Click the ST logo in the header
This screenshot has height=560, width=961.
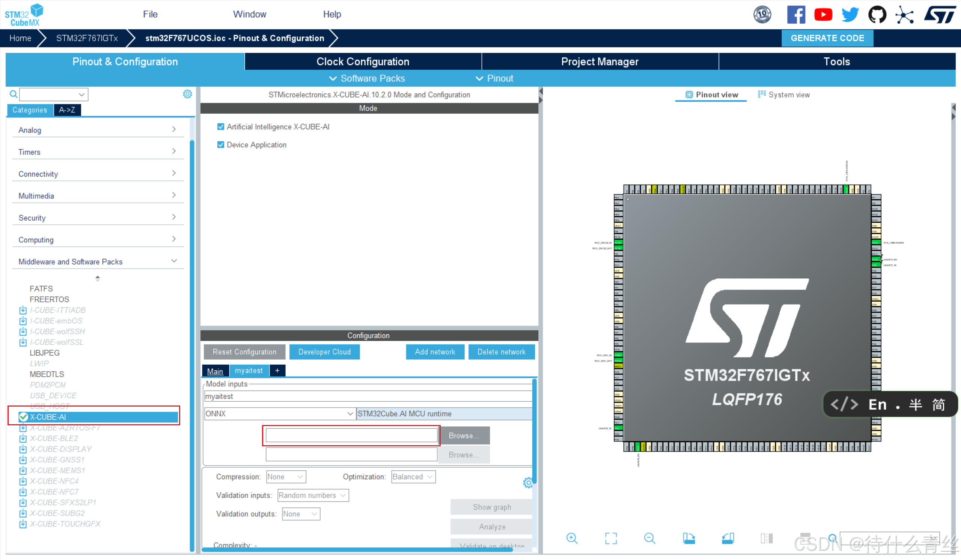[x=940, y=15]
